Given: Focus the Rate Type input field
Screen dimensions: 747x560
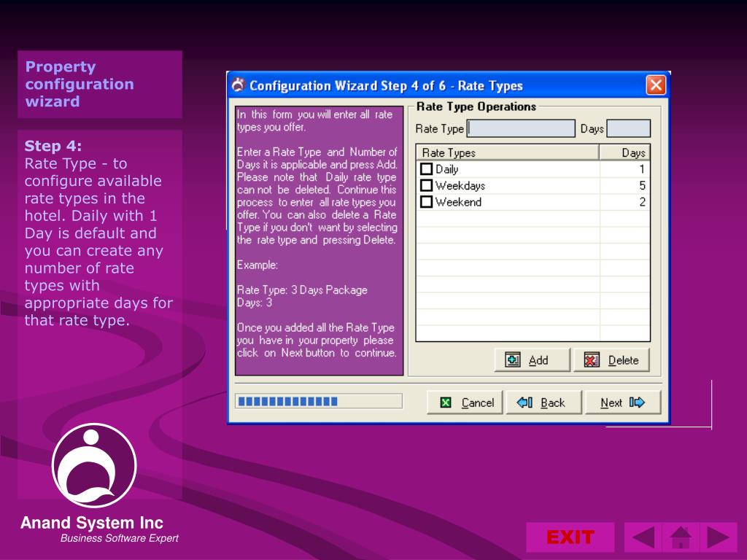Looking at the screenshot, I should coord(521,128).
